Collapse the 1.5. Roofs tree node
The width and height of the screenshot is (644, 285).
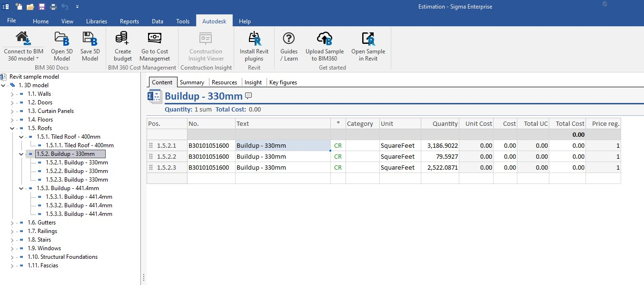12,128
